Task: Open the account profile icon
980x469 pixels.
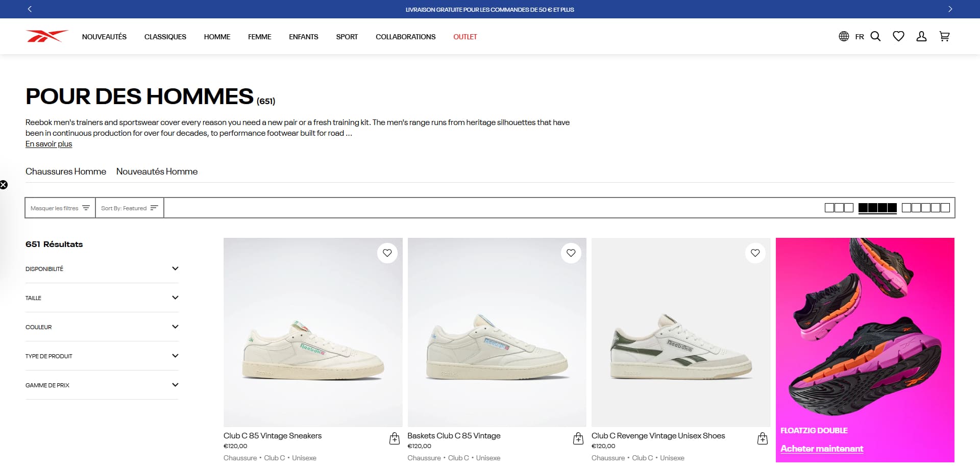Action: (x=921, y=36)
